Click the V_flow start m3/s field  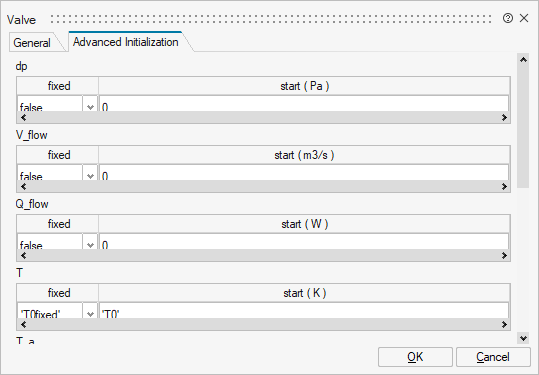coord(304,173)
